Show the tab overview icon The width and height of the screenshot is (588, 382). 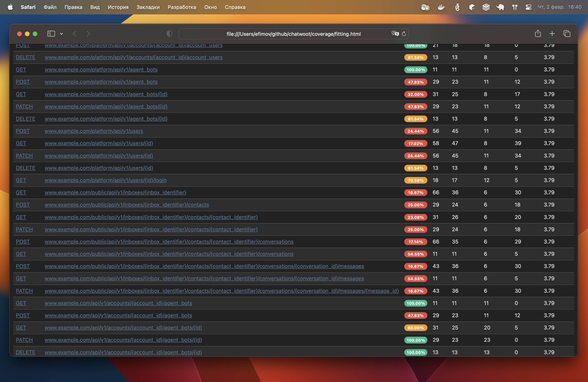(x=567, y=34)
